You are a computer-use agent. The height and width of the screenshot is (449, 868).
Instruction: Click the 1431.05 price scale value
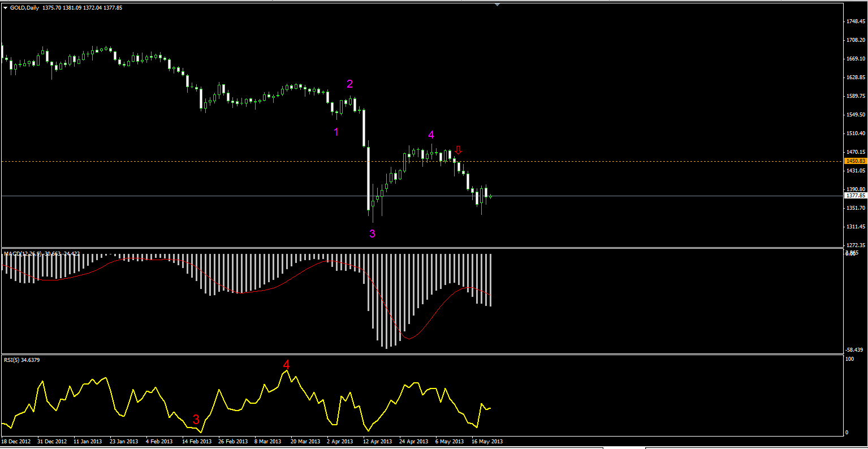856,171
